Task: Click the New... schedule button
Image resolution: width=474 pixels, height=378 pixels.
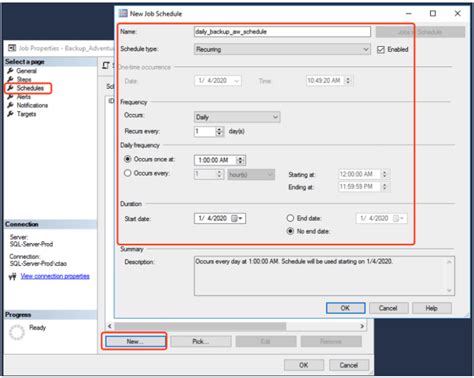Action: tap(135, 341)
